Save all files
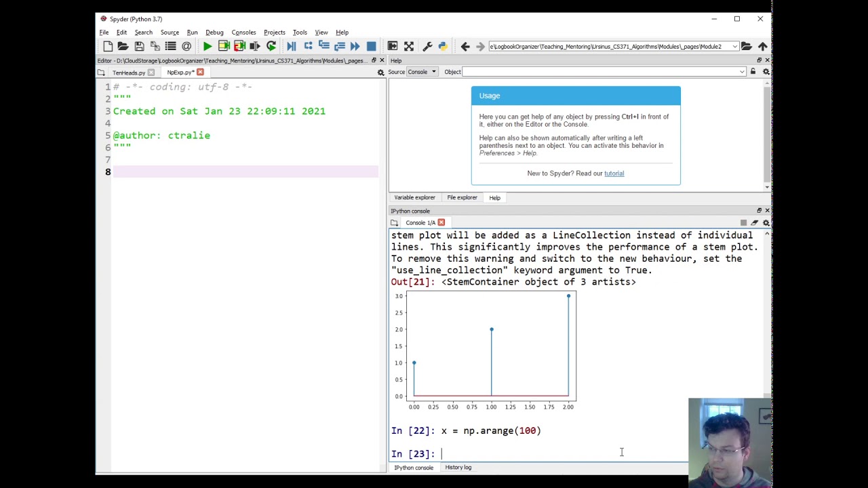Image resolution: width=868 pixels, height=488 pixels. pyautogui.click(x=155, y=46)
